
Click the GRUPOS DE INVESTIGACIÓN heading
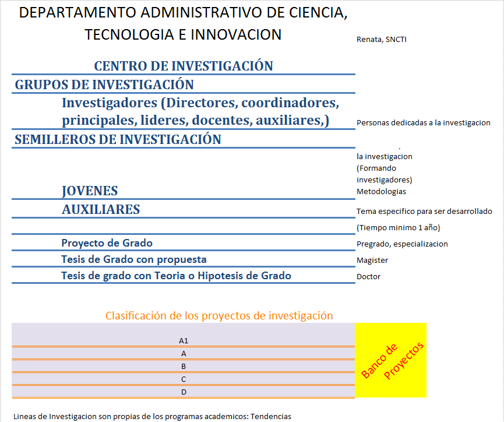[104, 85]
